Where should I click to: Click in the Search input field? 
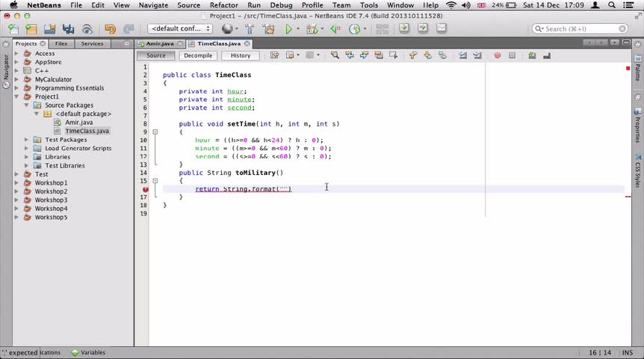click(580, 28)
